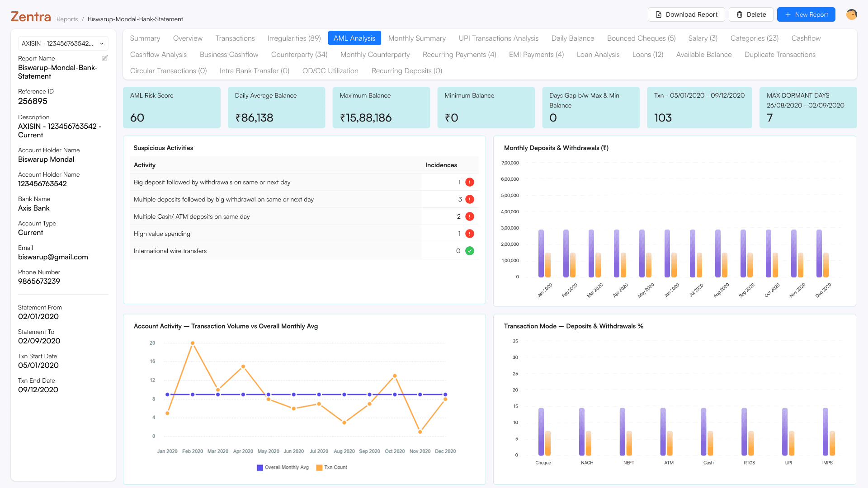The height and width of the screenshot is (488, 868).
Task: Click green check icon for International wire transfers
Action: [470, 251]
